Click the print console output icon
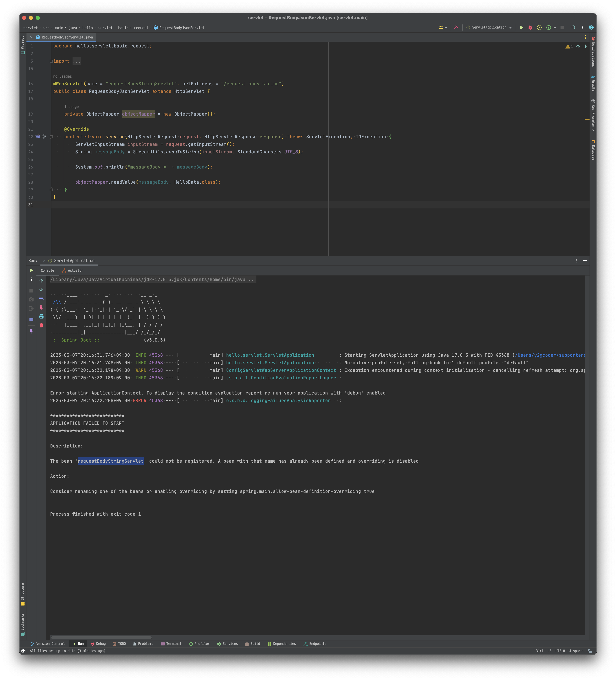Viewport: 616px width, 680px height. click(x=41, y=316)
